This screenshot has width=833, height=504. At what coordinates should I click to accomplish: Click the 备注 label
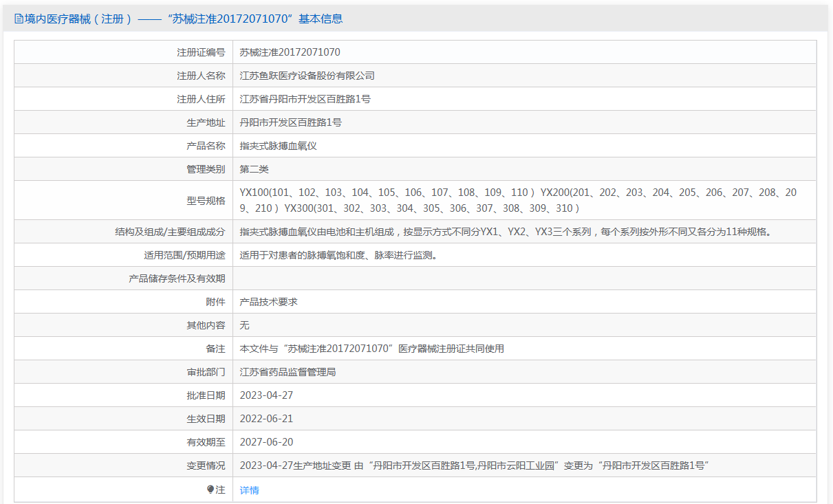(x=215, y=349)
